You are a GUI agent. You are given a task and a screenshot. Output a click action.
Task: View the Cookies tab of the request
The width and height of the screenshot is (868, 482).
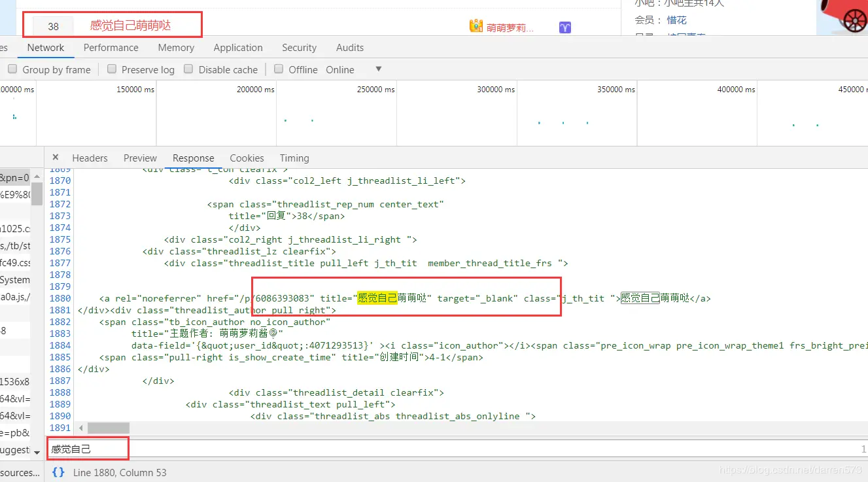click(x=247, y=158)
